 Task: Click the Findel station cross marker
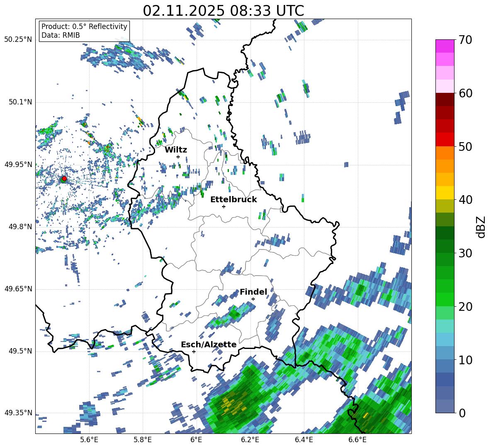(253, 299)
